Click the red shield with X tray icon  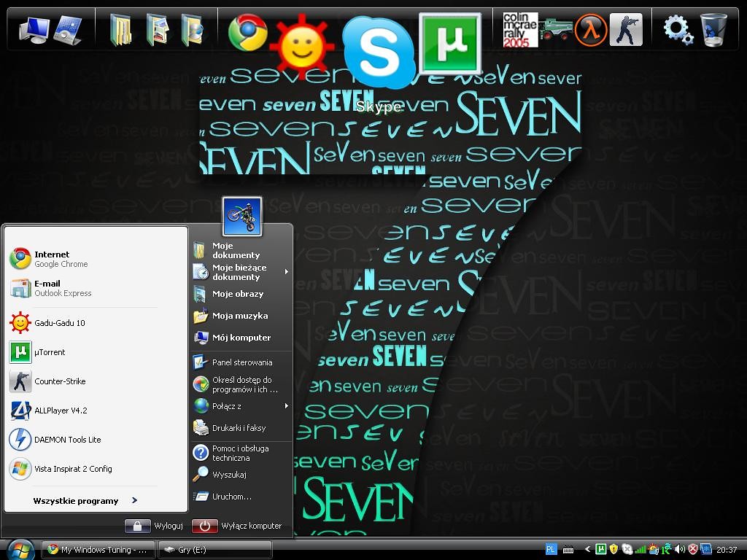pos(693,550)
